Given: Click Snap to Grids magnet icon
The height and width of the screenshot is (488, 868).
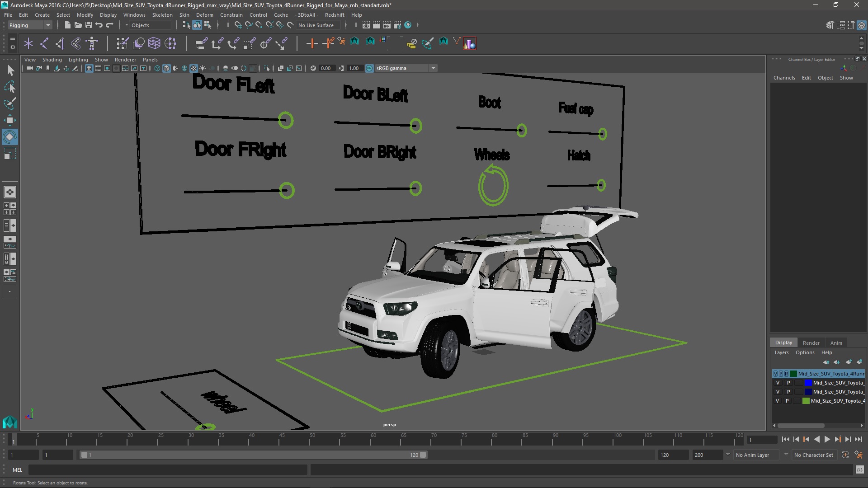Looking at the screenshot, I should [238, 25].
